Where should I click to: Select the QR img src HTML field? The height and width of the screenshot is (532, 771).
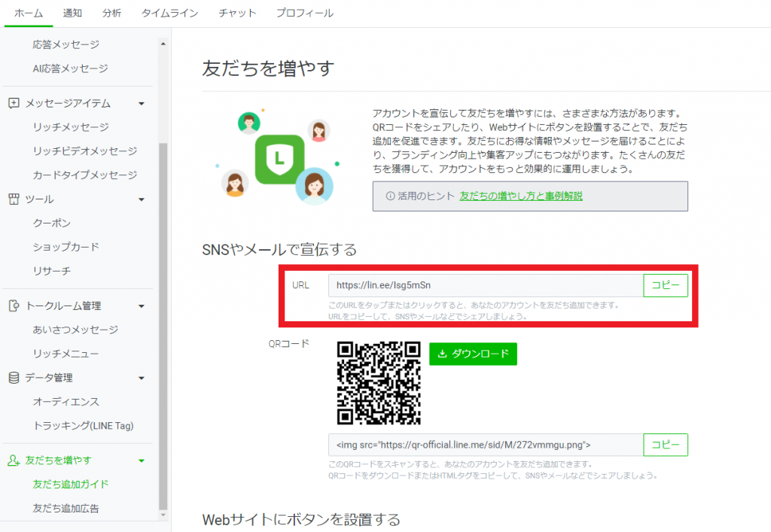tap(486, 445)
